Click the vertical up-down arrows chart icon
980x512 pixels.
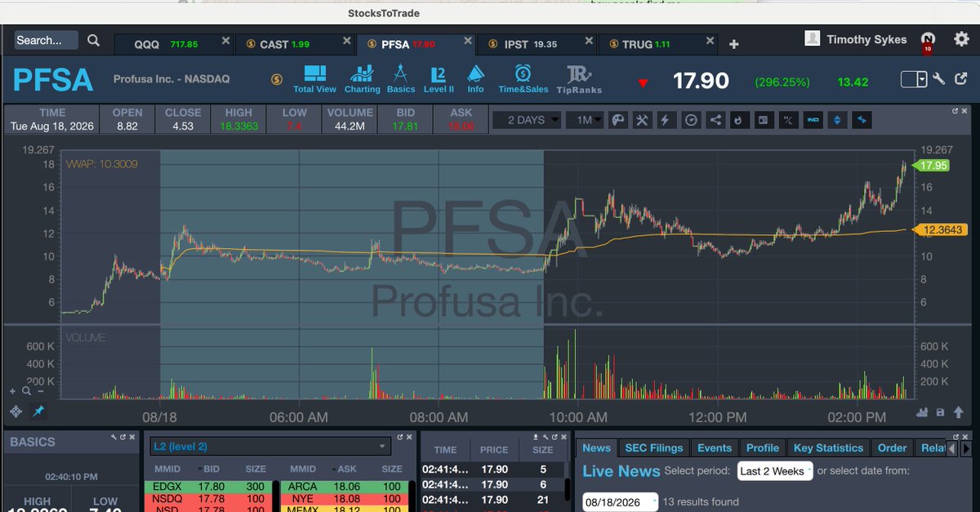(837, 120)
